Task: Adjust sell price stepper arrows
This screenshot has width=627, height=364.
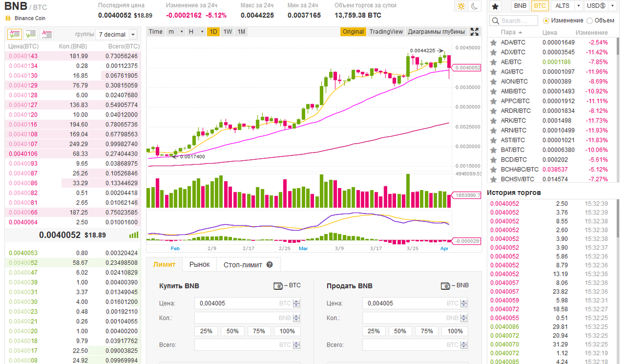Action: pyautogui.click(x=464, y=303)
